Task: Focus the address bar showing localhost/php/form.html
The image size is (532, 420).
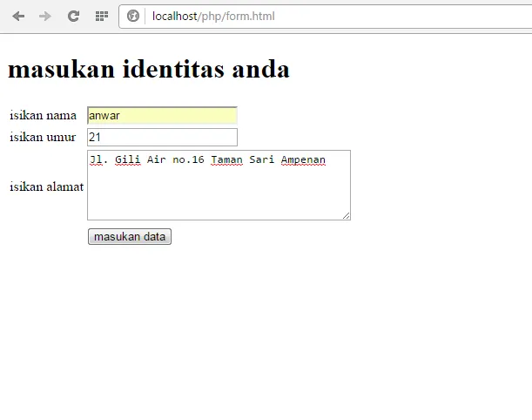Action: click(331, 16)
